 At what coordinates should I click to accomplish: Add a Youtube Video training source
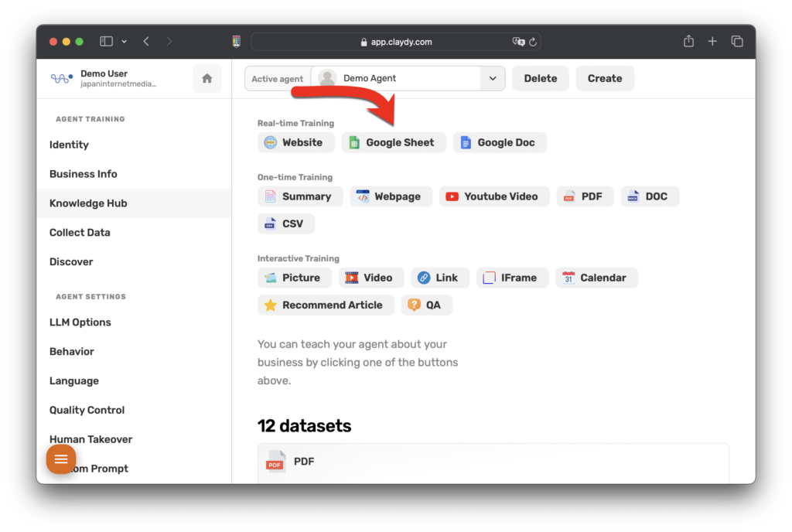click(x=493, y=196)
